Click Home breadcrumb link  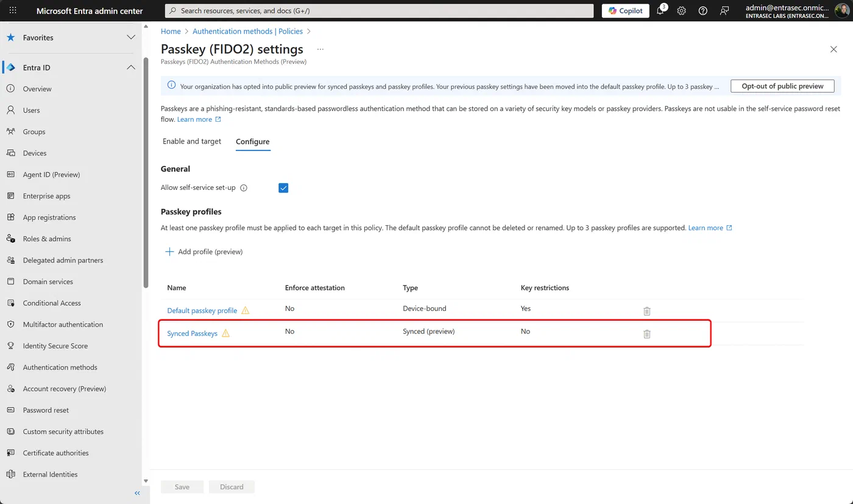click(x=171, y=31)
